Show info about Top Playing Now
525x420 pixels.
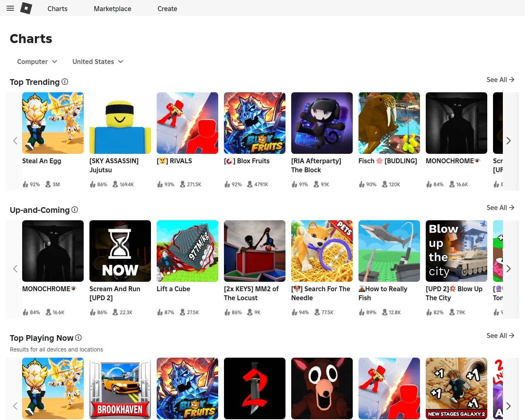click(78, 338)
